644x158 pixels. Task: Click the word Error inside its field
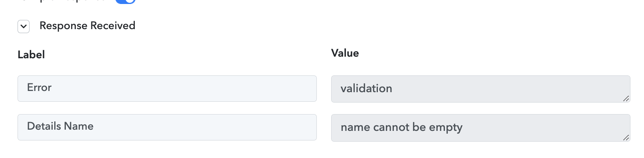[x=39, y=87]
